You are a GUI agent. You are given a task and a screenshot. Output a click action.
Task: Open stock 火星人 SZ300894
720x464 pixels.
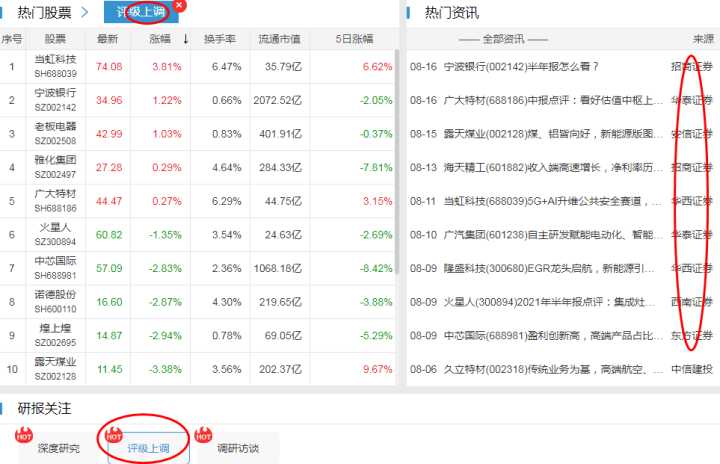tap(55, 234)
